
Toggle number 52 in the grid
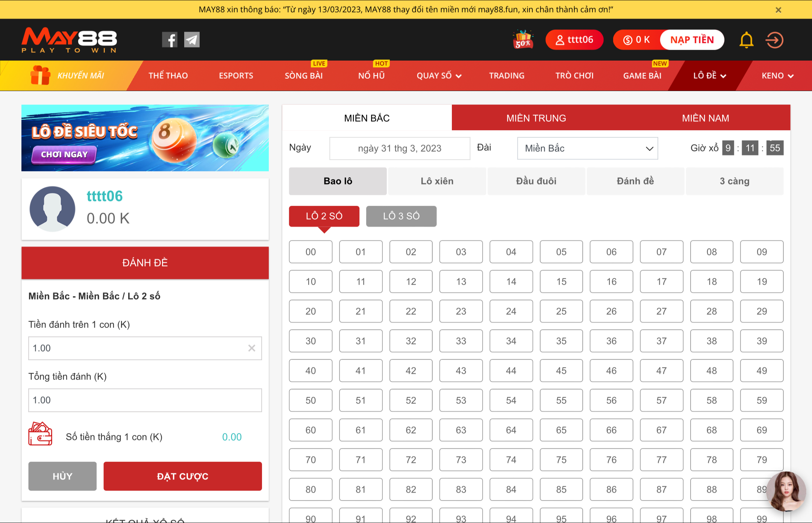tap(411, 400)
